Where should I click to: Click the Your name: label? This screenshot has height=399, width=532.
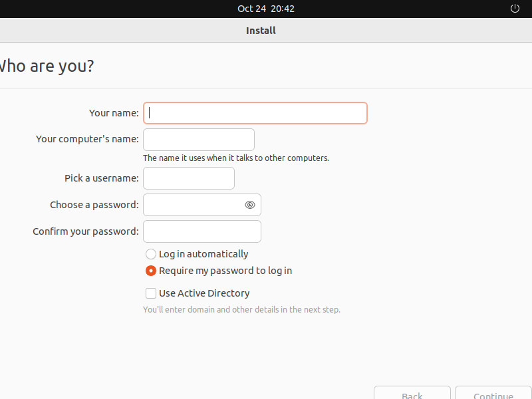point(114,113)
